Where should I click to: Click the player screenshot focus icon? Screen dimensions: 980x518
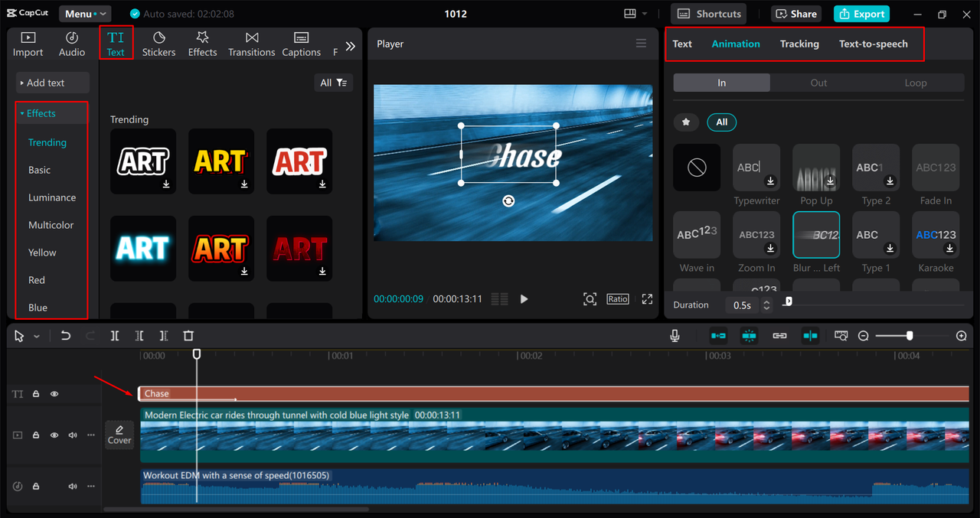(590, 299)
